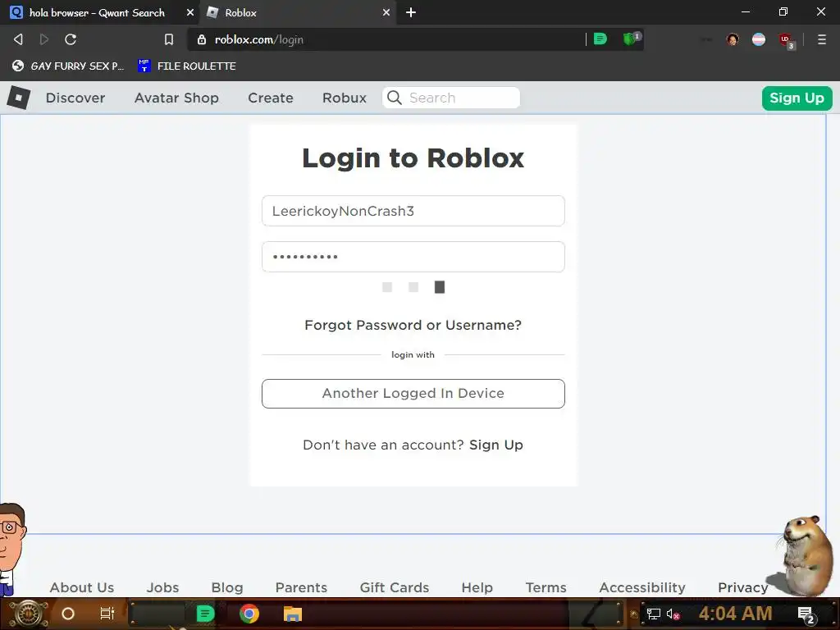The width and height of the screenshot is (840, 630).
Task: Open the uBlock Origin extension icon
Action: coord(786,39)
